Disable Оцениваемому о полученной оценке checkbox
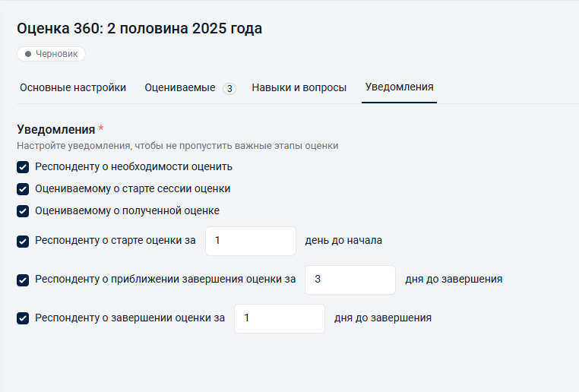This screenshot has height=392, width=579. (x=23, y=211)
